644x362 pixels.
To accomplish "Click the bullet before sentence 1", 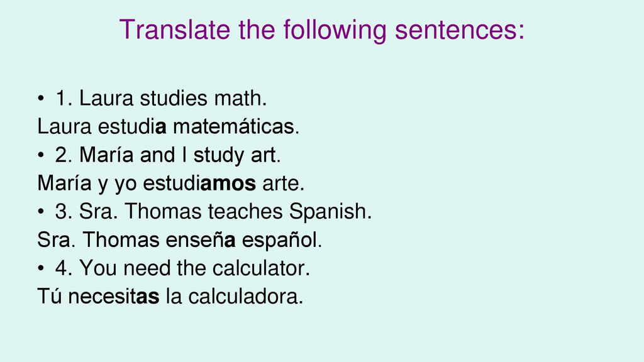I will [40, 99].
